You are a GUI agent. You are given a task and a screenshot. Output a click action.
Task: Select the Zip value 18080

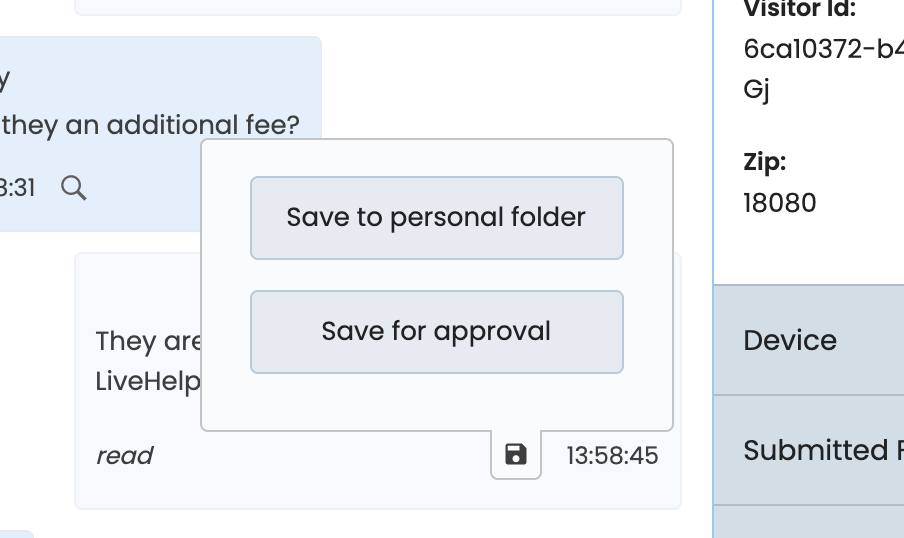tap(780, 203)
